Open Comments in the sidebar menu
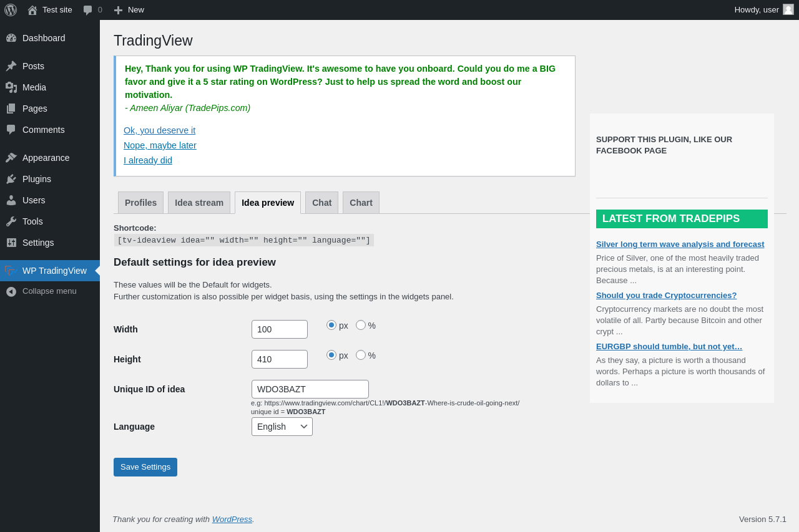 50,130
